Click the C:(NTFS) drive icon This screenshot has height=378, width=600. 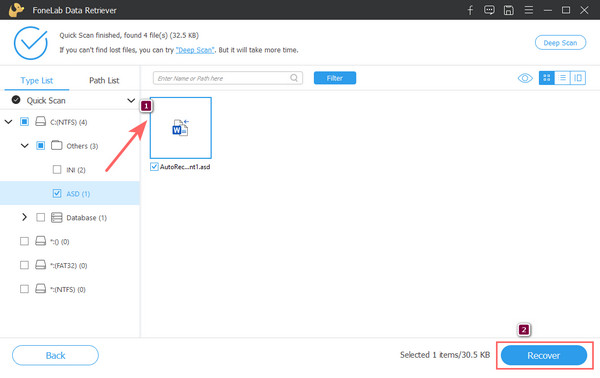coord(41,122)
